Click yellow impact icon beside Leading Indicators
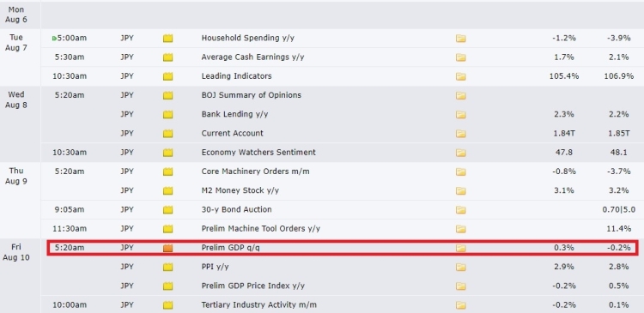This screenshot has width=644, height=313. coord(168,76)
